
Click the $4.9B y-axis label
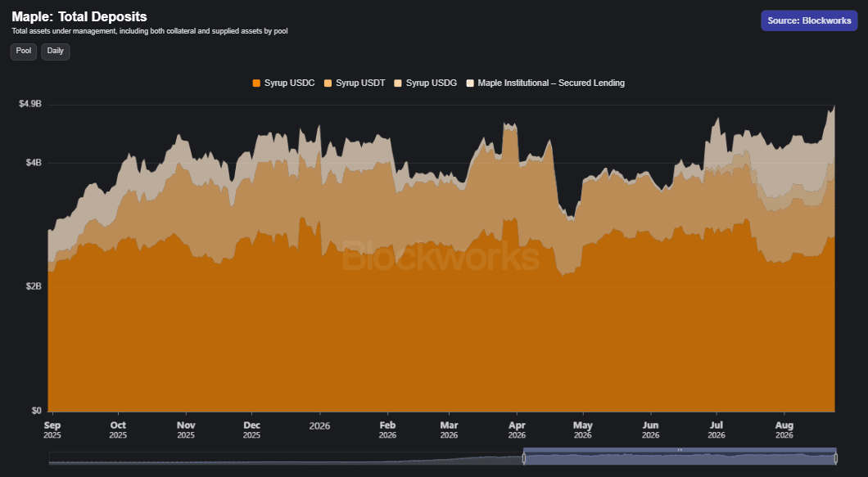pos(30,104)
